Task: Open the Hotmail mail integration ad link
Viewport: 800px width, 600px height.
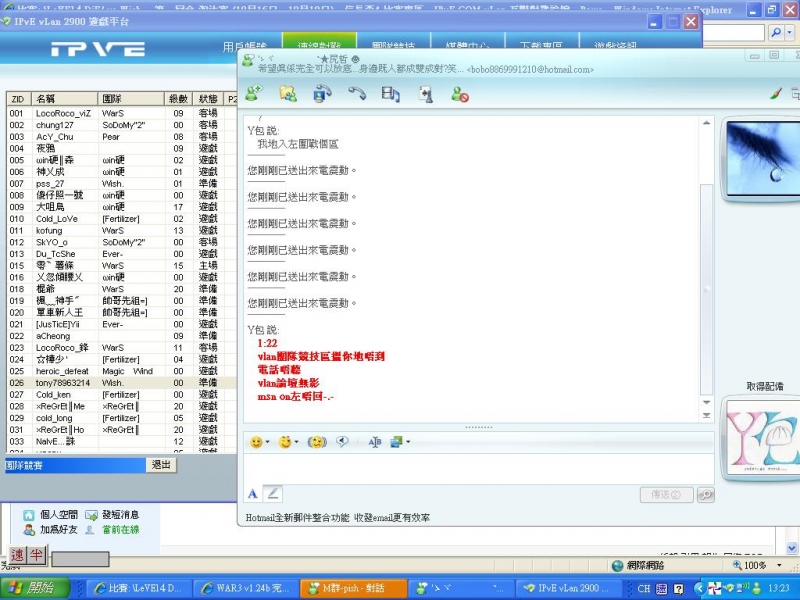Action: [x=338, y=517]
